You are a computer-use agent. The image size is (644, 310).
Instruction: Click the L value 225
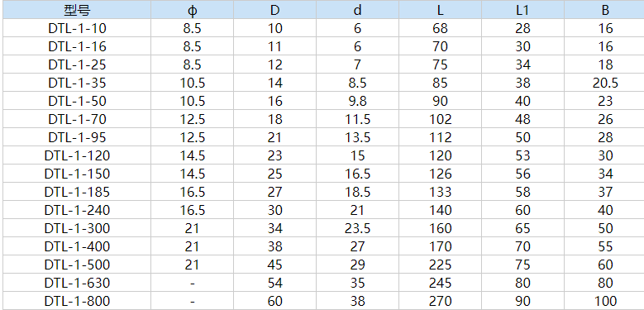click(x=440, y=265)
